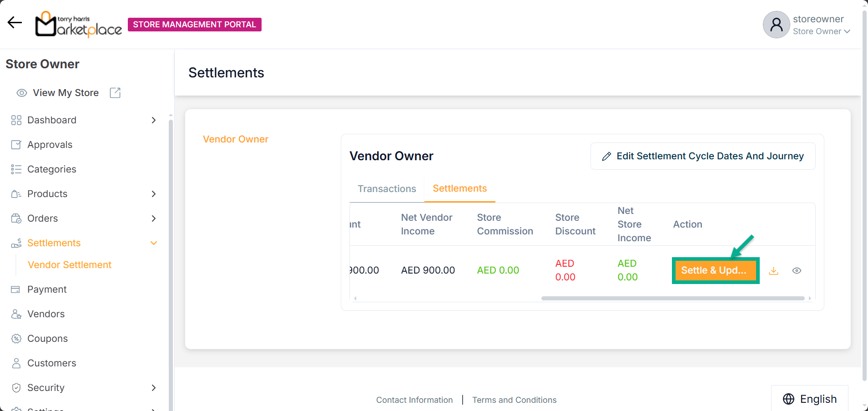
Task: Download the settlement report icon
Action: [773, 271]
